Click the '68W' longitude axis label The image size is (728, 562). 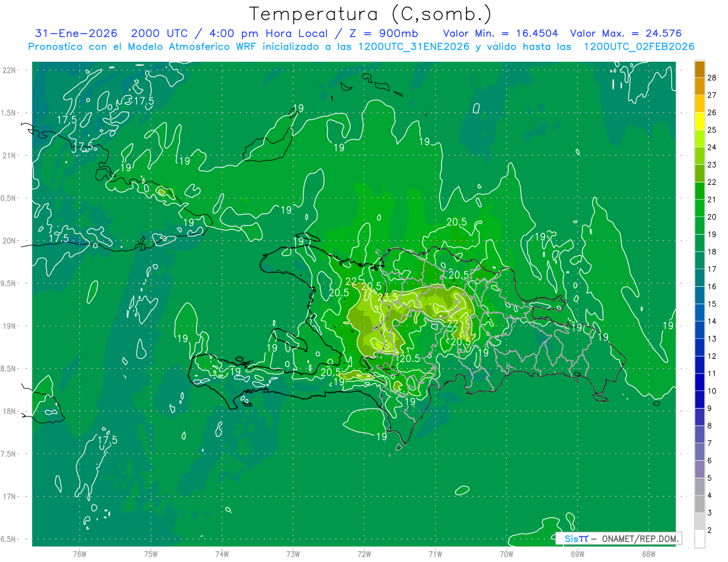(649, 554)
